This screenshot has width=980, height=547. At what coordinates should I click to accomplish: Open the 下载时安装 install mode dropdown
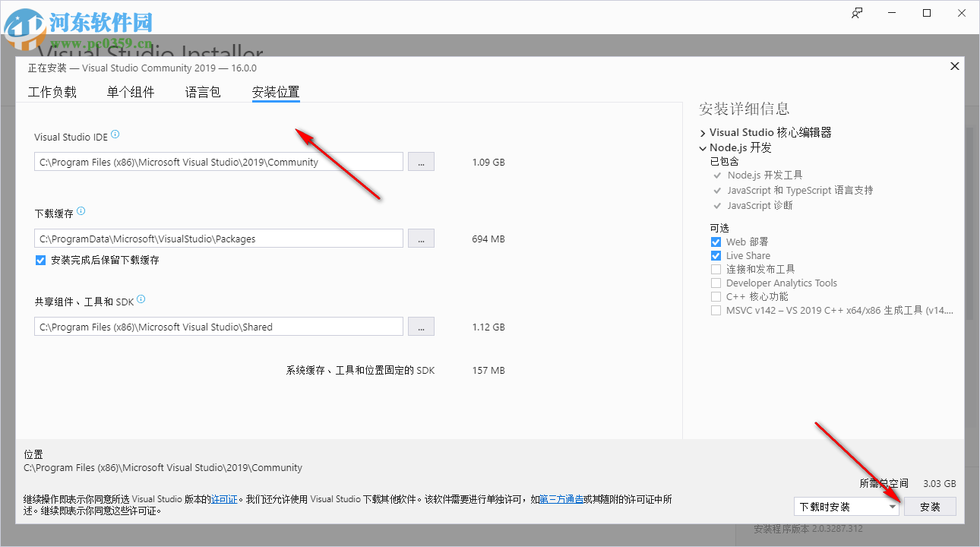point(893,506)
